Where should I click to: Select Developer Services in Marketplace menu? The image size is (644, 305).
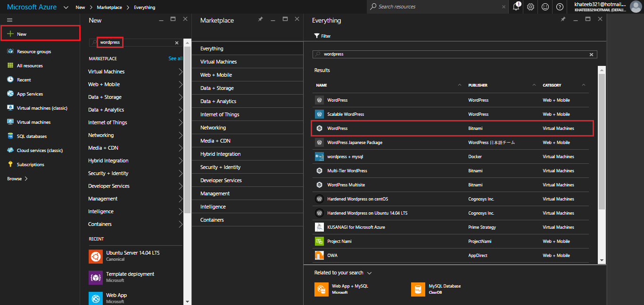[248, 180]
